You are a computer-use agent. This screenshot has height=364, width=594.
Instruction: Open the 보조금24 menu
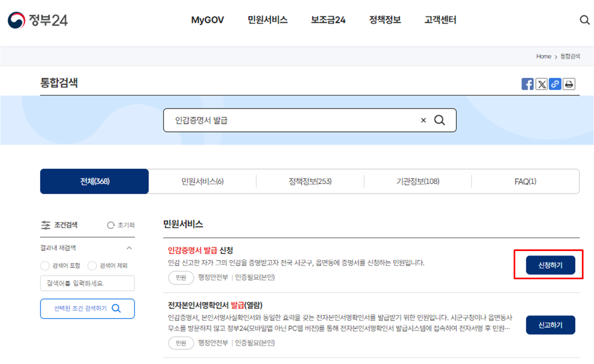coord(327,20)
